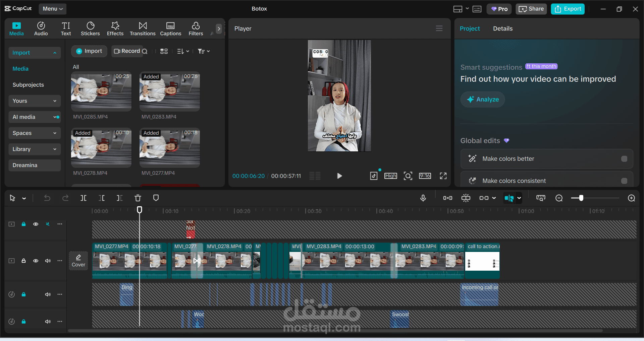Open the media filter dropdown
Viewport: 644px width, 341px height.
[204, 51]
